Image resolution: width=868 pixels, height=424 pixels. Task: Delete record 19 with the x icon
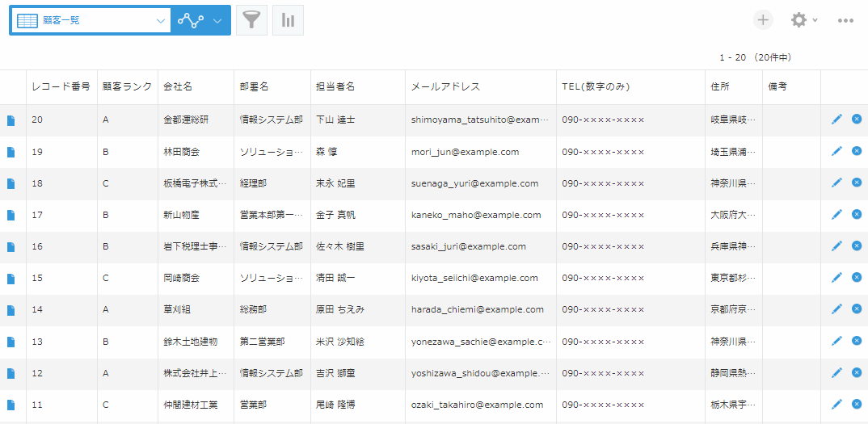857,151
